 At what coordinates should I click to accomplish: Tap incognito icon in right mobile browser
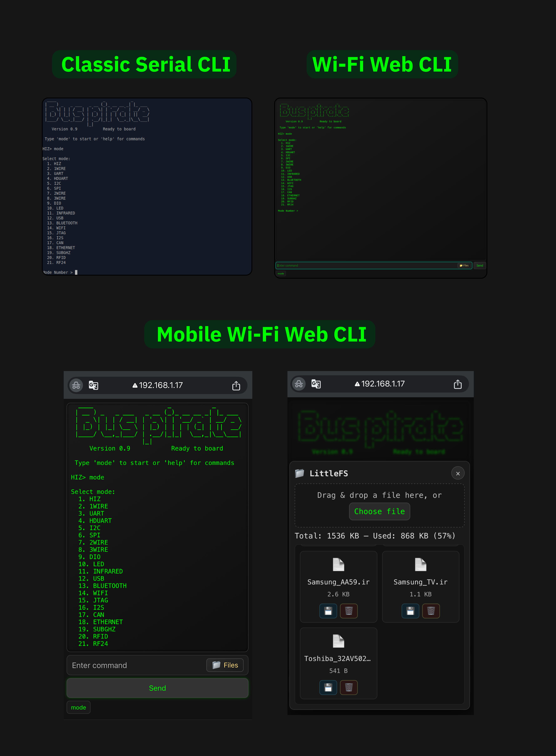click(299, 384)
